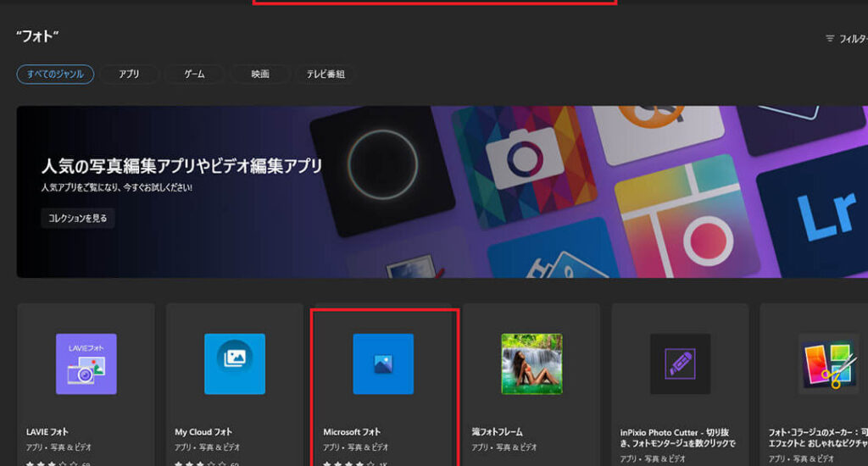Image resolution: width=868 pixels, height=466 pixels.
Task: Click the My Cloud フォト app icon
Action: 234,363
